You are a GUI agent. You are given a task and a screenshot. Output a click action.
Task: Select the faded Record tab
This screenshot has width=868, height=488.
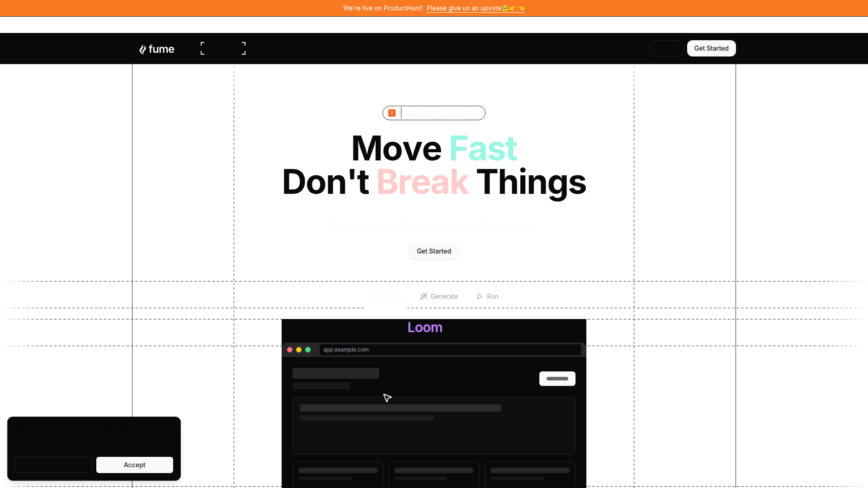[386, 296]
